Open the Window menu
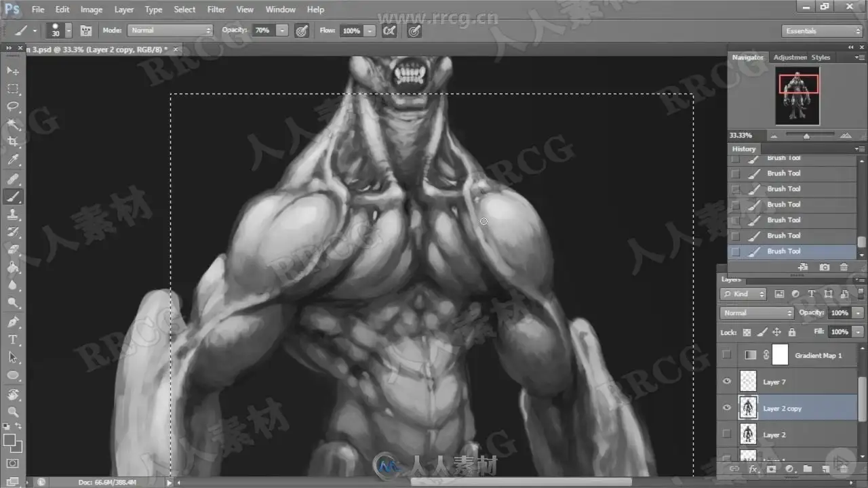The image size is (868, 488). [x=280, y=9]
